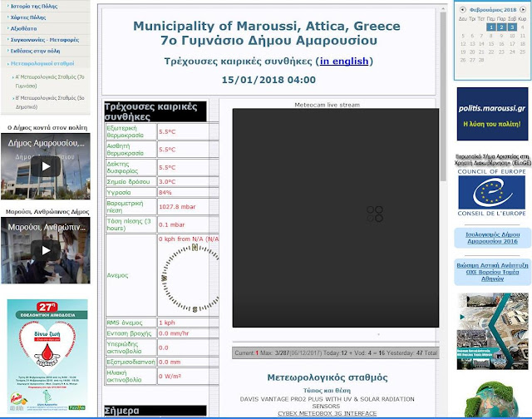This screenshot has height=419, width=532.
Task: Open CYBEX METEOBOX 3G INTERFACE link
Action: point(327,413)
